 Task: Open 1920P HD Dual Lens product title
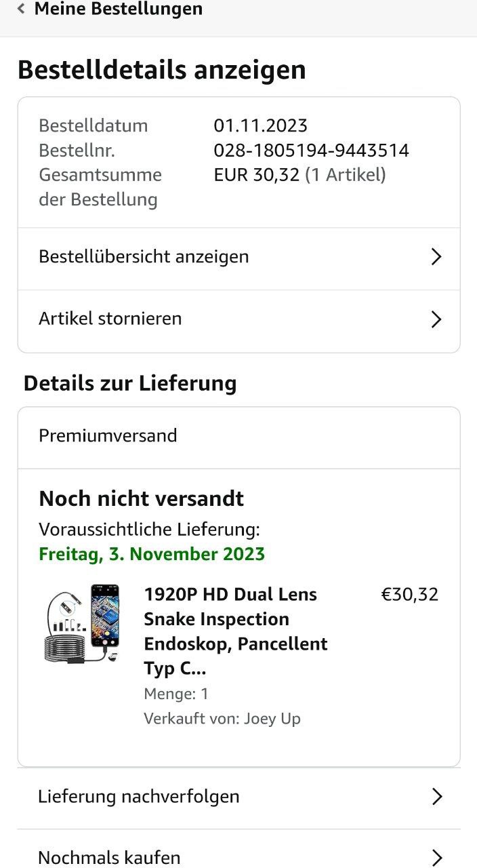(235, 631)
